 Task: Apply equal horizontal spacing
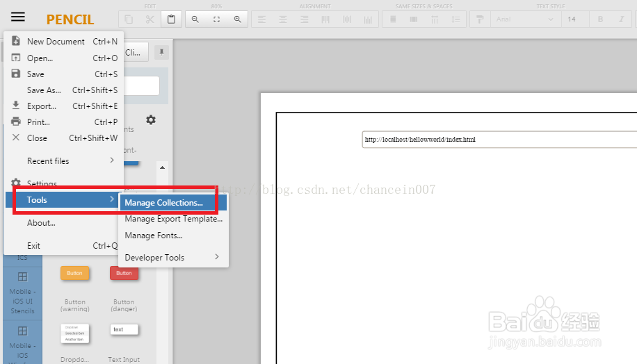click(435, 19)
